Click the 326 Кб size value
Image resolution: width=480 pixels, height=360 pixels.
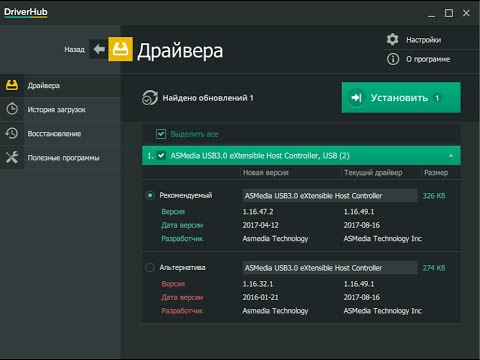click(434, 196)
